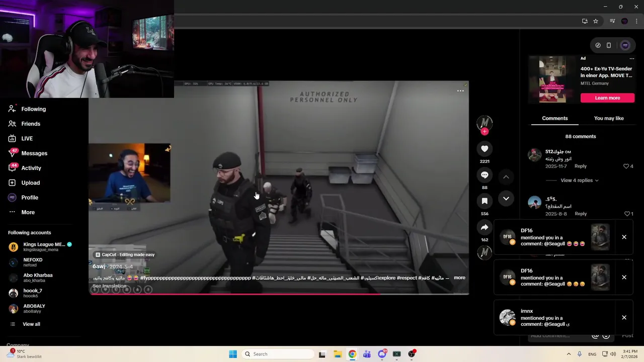
Task: Open Chrome's three-dot menu
Action: coord(636,21)
